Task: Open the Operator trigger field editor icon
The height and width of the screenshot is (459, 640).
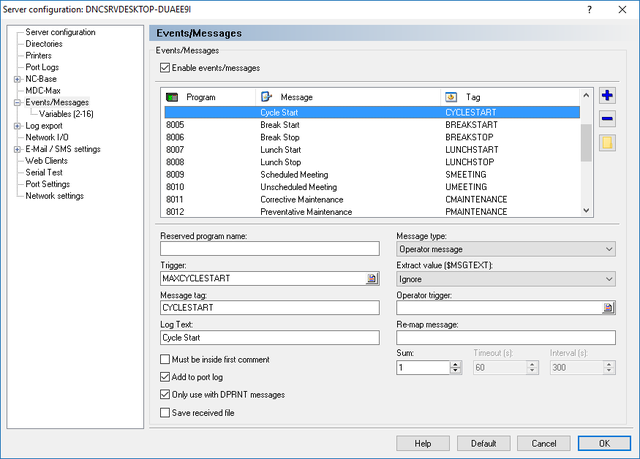Action: coord(608,308)
